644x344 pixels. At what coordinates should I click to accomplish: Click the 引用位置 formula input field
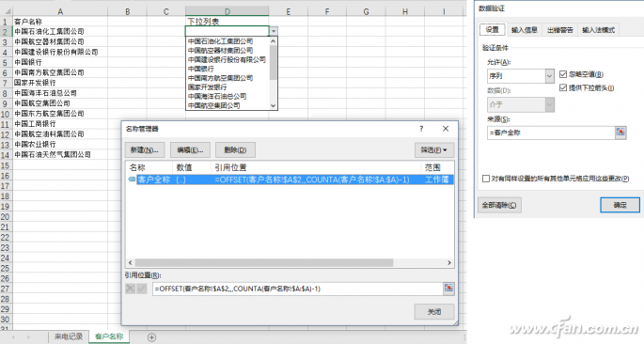pyautogui.click(x=297, y=289)
